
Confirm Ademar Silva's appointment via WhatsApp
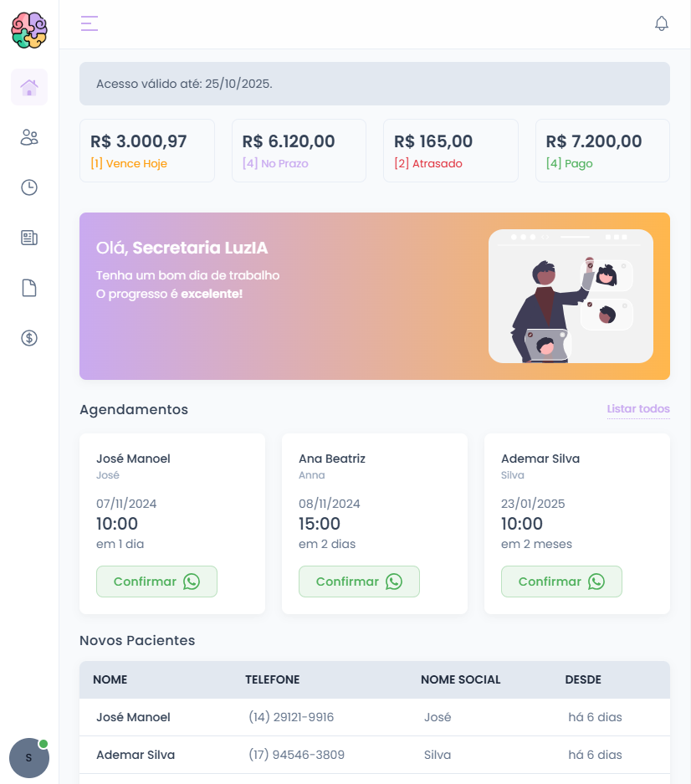tap(561, 582)
